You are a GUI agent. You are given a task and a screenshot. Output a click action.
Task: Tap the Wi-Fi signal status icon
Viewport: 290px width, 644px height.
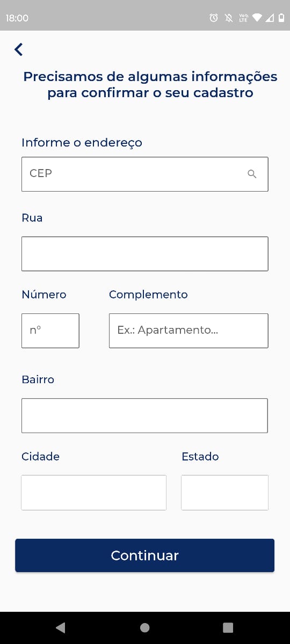257,18
